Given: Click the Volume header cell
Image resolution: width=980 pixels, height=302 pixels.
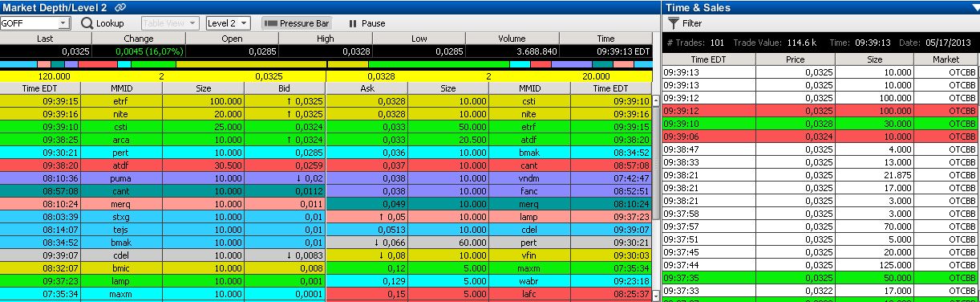Looking at the screenshot, I should [512, 38].
